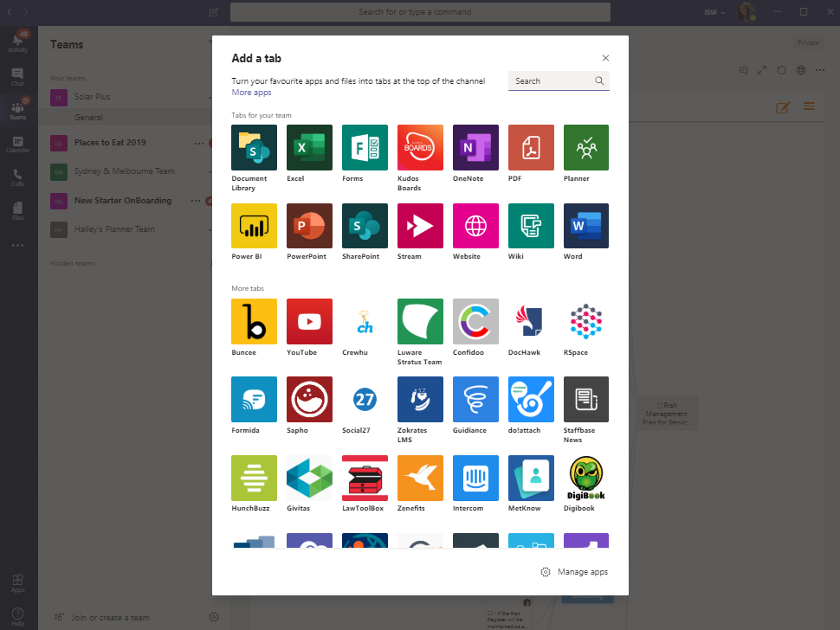This screenshot has height=630, width=840.
Task: Select the Excel app tile
Action: click(309, 147)
